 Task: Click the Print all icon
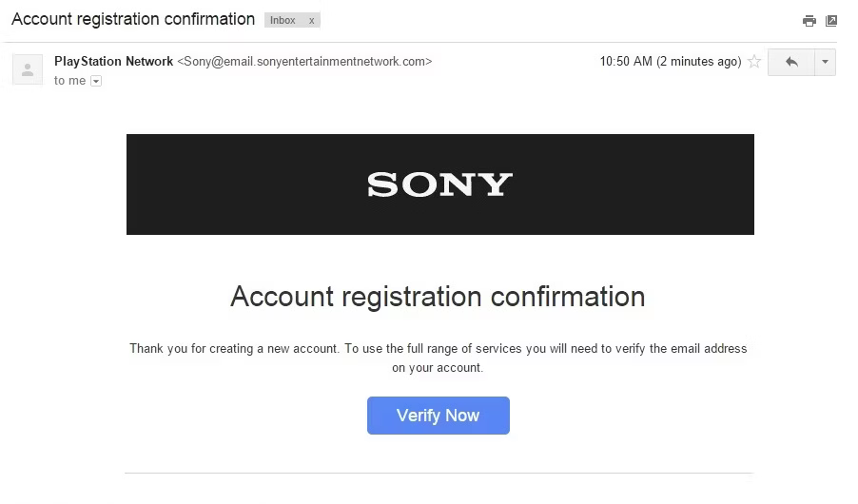pyautogui.click(x=809, y=21)
